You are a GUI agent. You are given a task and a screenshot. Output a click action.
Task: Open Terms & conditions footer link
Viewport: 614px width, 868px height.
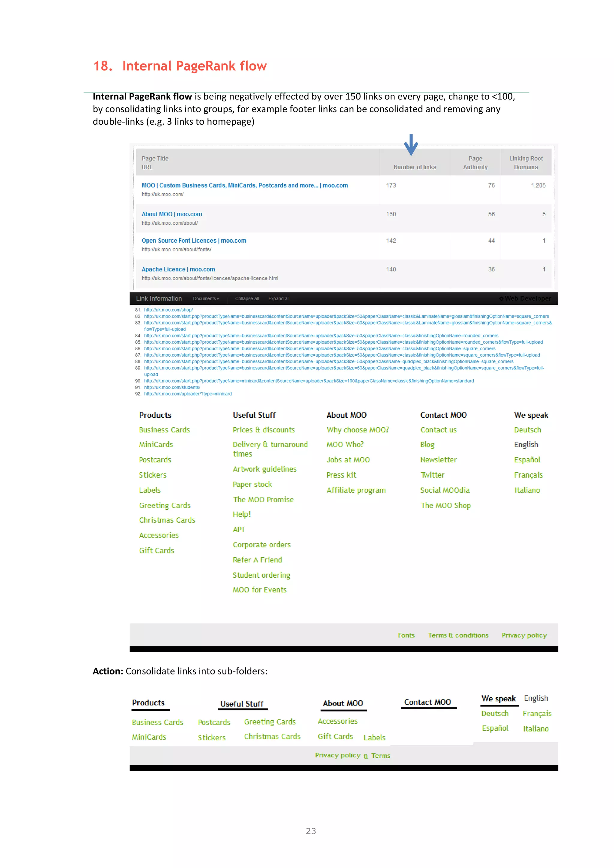click(x=458, y=635)
